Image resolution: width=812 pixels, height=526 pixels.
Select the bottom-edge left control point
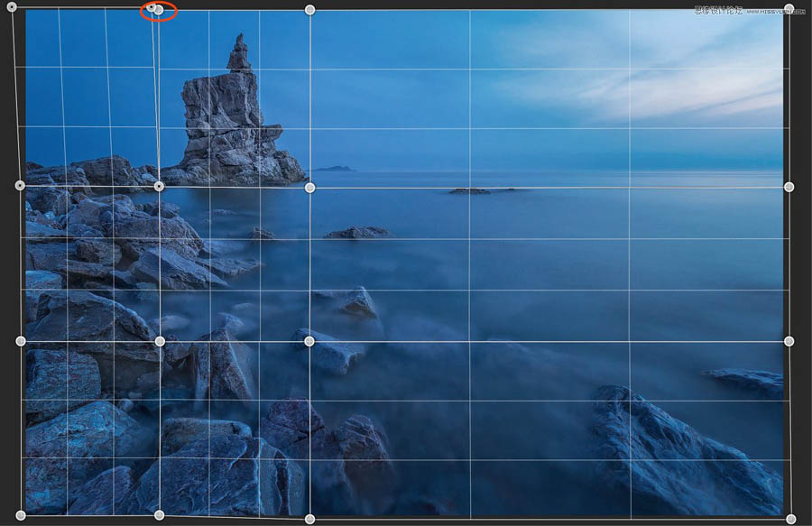(x=161, y=517)
